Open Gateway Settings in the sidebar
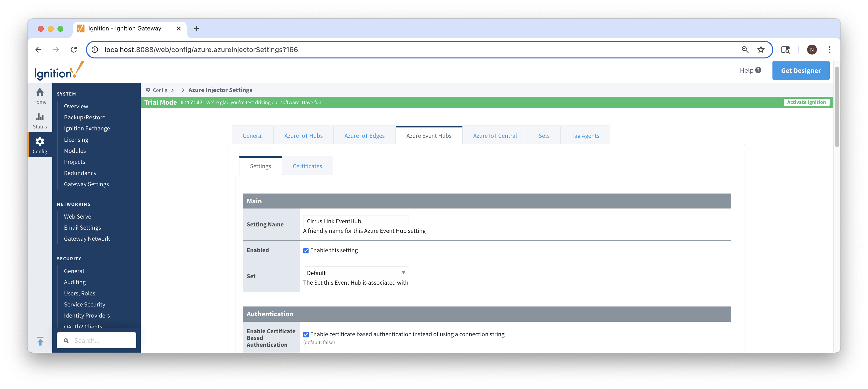This screenshot has width=868, height=389. (86, 184)
